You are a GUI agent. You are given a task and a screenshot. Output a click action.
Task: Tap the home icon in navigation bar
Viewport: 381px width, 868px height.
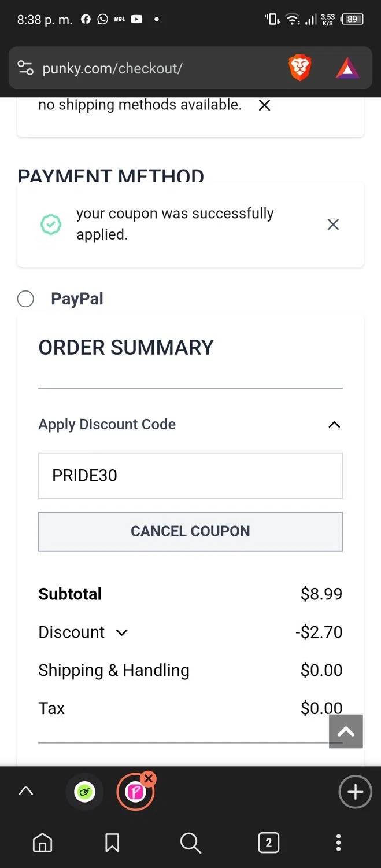tap(43, 843)
